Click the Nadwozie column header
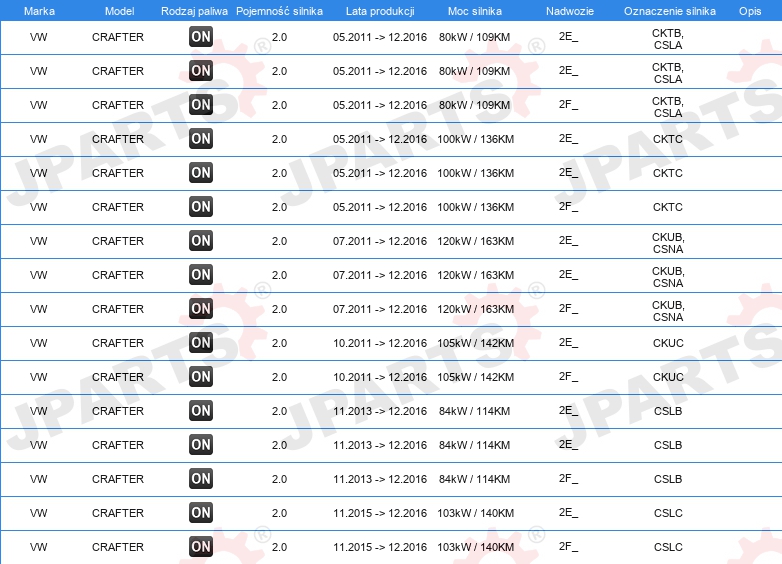The width and height of the screenshot is (782, 564). [570, 11]
